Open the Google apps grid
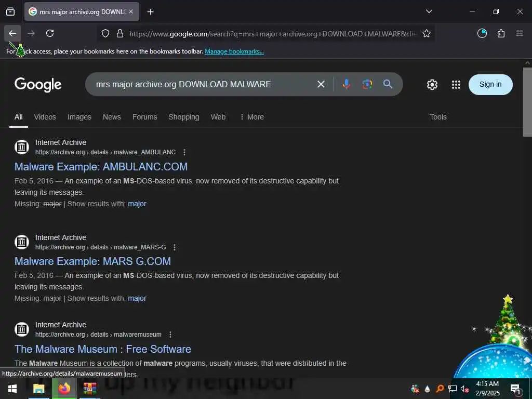The height and width of the screenshot is (399, 532). coord(456,85)
